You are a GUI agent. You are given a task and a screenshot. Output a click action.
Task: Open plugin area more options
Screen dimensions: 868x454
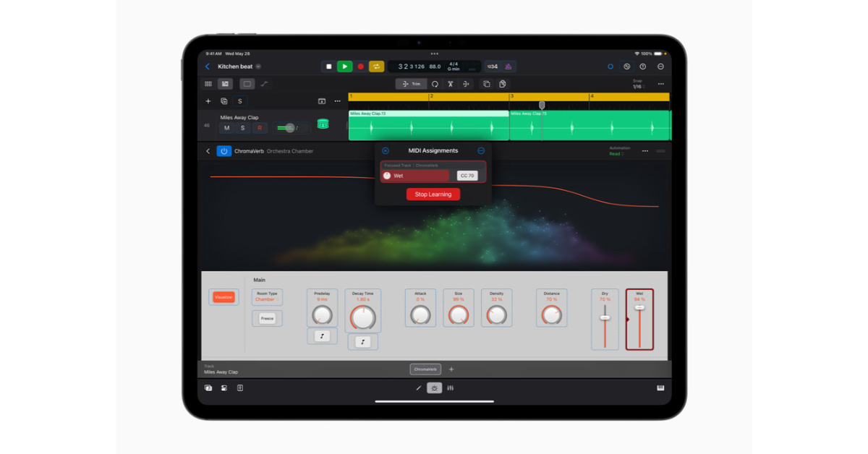[x=644, y=151]
